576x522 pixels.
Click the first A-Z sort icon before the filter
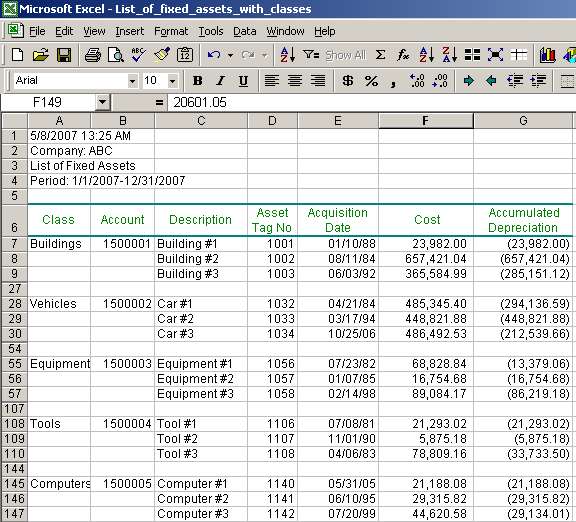[287, 55]
